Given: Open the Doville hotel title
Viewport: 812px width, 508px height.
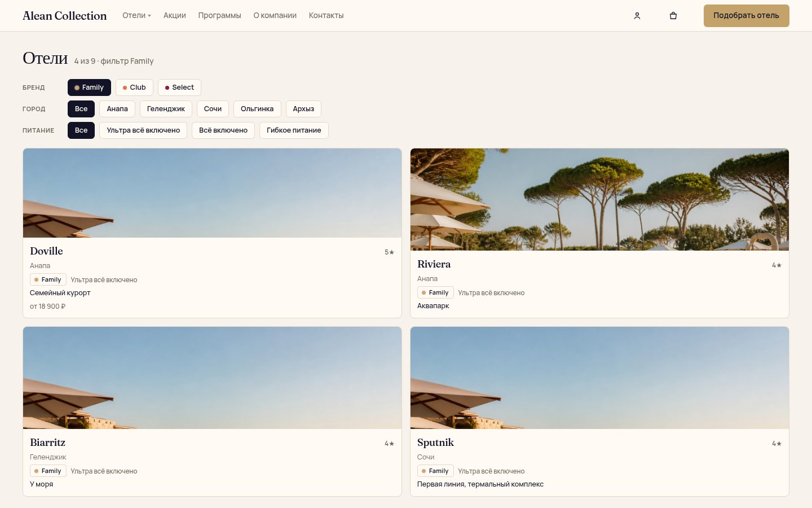Looking at the screenshot, I should [46, 251].
